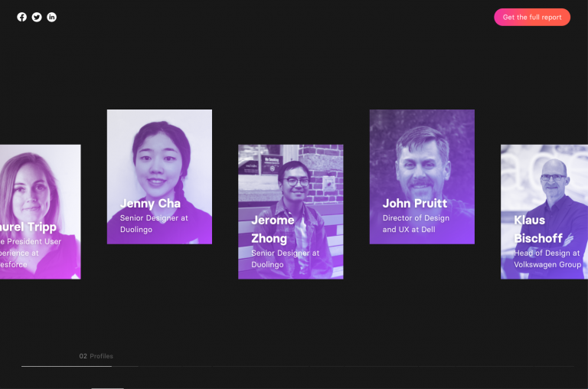Click Jerome Zhong's 'Senior Designer at Duolingo' caption
The width and height of the screenshot is (588, 389).
point(286,259)
